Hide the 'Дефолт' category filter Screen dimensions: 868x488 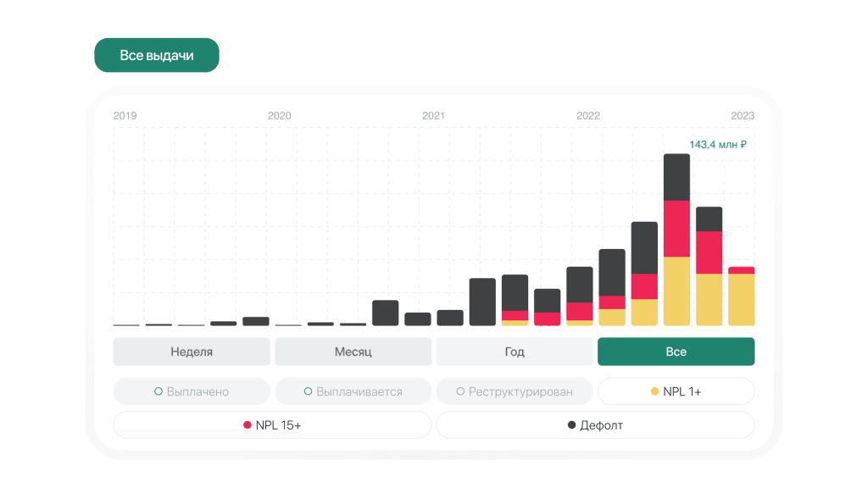pyautogui.click(x=595, y=425)
